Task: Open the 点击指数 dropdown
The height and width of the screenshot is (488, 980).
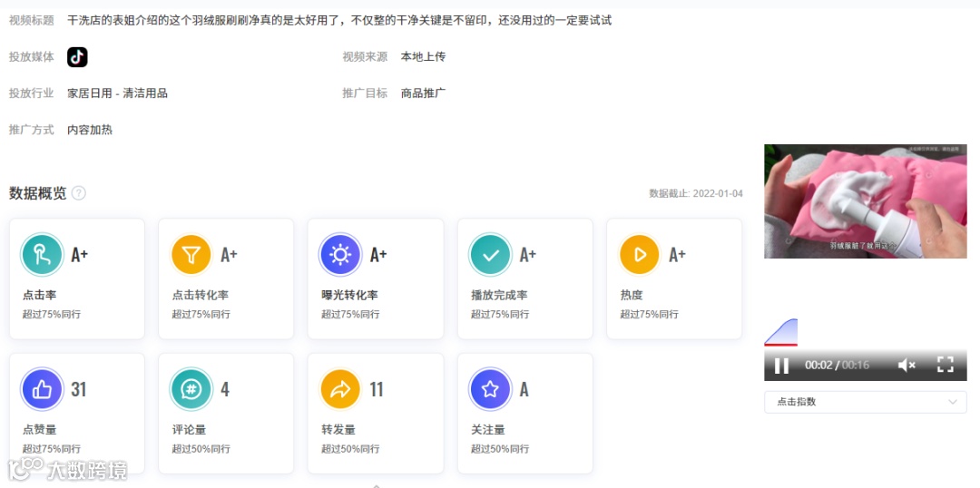Action: click(865, 402)
